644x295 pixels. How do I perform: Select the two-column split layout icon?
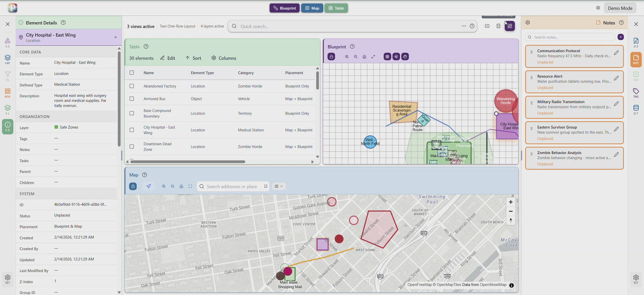click(x=487, y=26)
